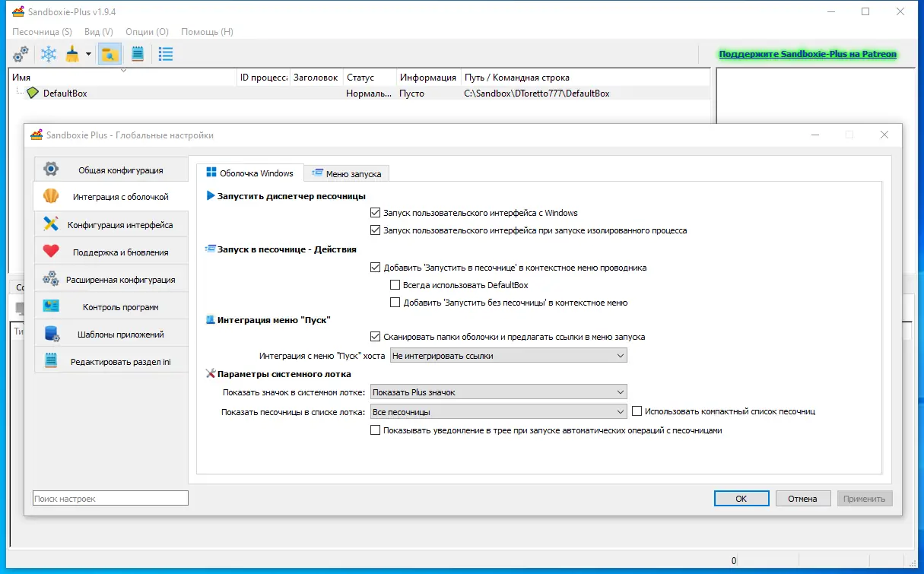Screen dimensions: 924x574
Task: Click the Статус column header
Action: click(x=370, y=78)
